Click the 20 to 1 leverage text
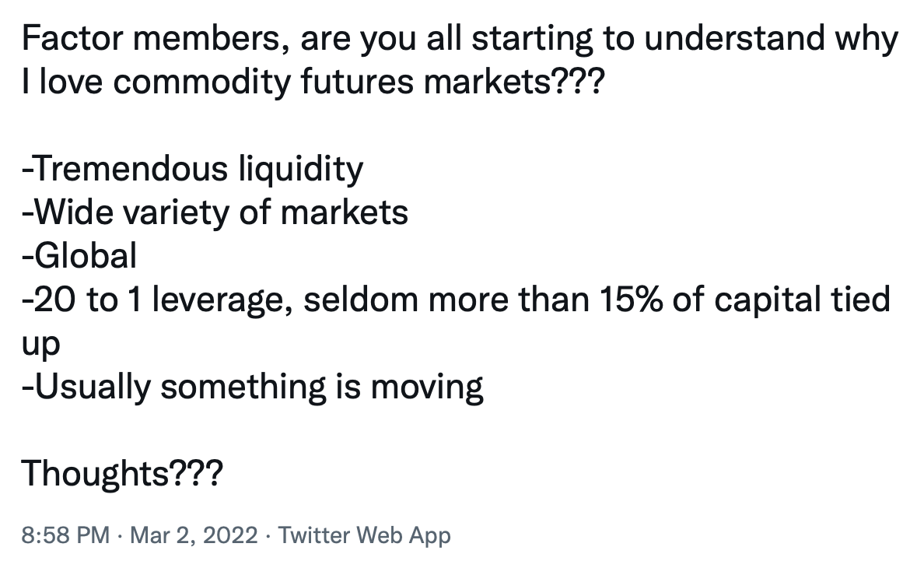The image size is (924, 568). (157, 300)
